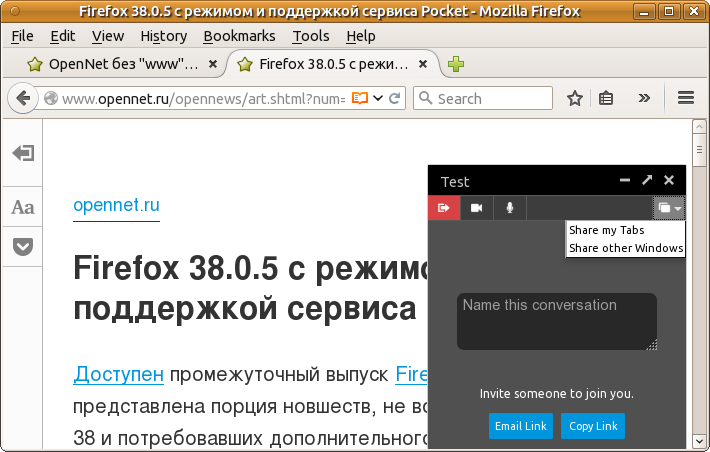Open the screen share dropdown button
This screenshot has width=710, height=452.
click(x=669, y=208)
